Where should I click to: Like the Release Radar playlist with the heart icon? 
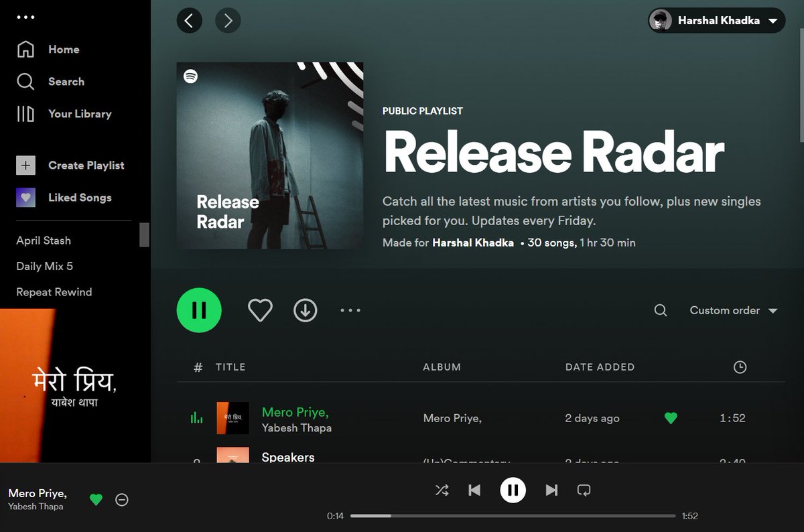coord(260,310)
